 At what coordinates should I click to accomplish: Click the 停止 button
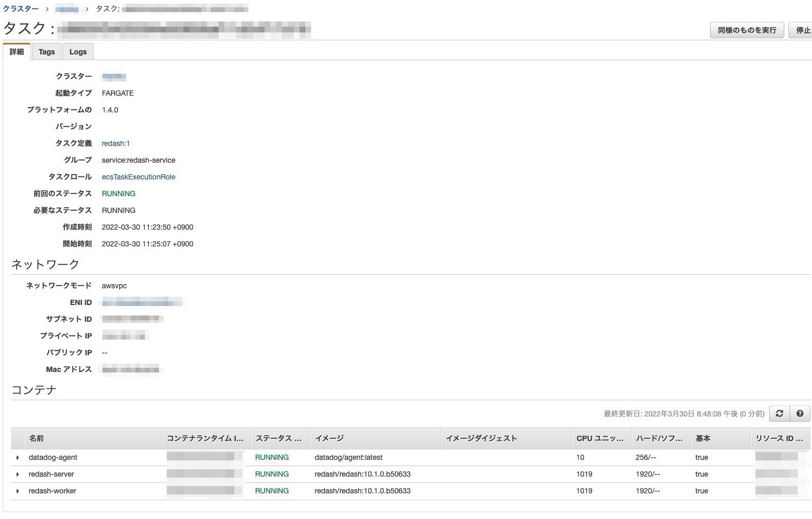(x=803, y=30)
